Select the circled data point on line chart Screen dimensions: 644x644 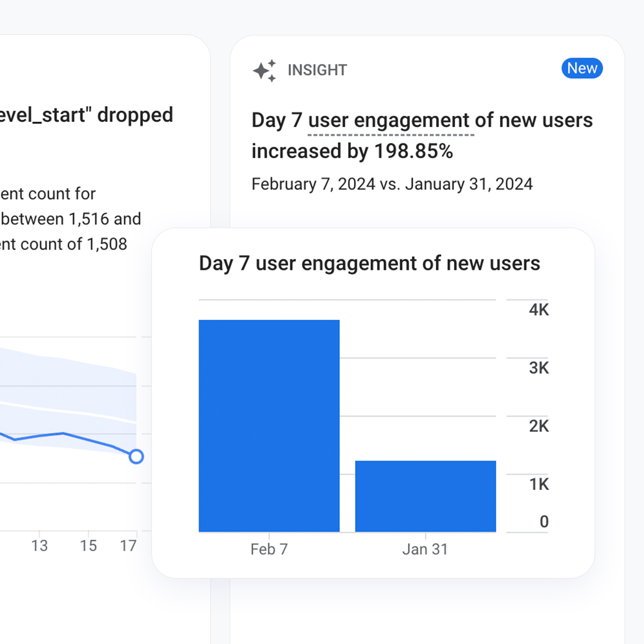tap(136, 457)
